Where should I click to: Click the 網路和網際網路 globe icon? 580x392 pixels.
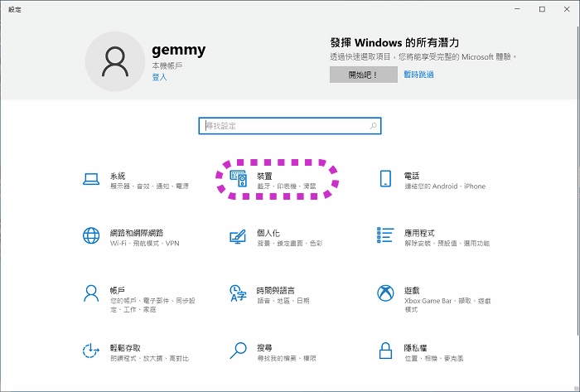[91, 236]
